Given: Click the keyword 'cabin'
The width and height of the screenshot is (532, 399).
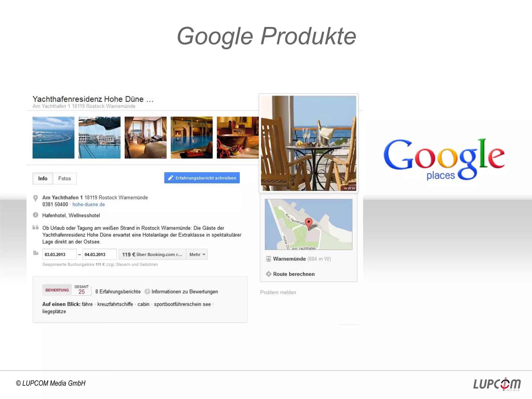Looking at the screenshot, I should pos(143,304).
